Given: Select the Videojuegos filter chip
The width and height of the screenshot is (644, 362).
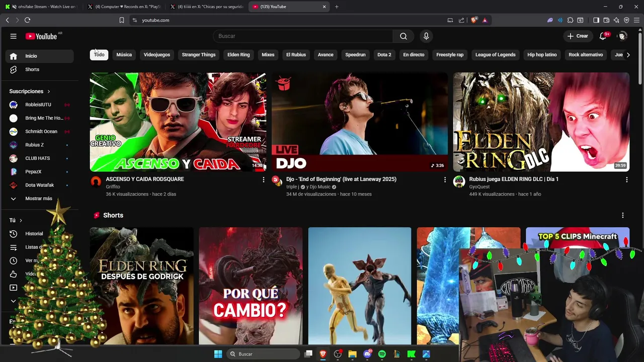Looking at the screenshot, I should [157, 55].
